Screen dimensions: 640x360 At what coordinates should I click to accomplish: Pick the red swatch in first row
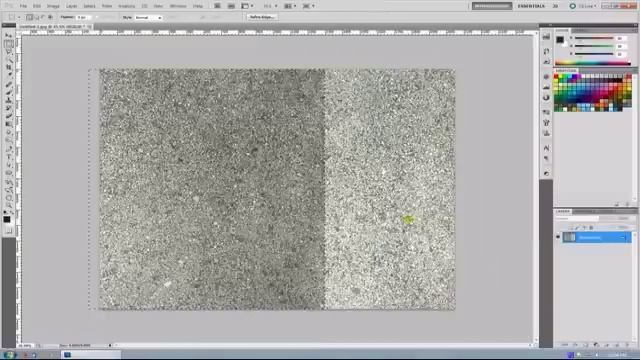tap(556, 76)
